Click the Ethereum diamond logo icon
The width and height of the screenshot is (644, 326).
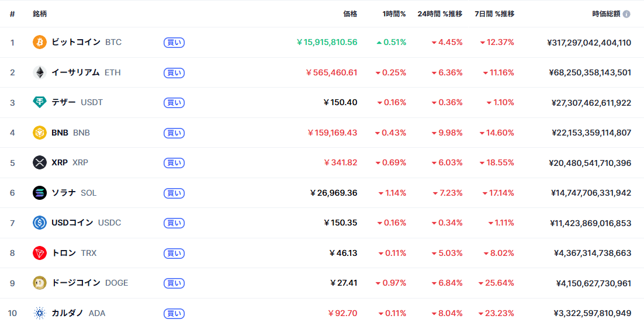point(40,72)
